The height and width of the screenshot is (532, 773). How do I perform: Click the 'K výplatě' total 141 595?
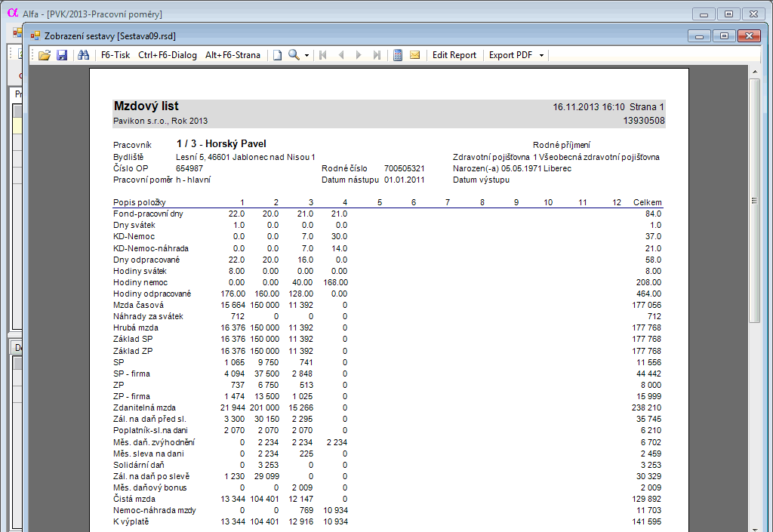point(647,521)
